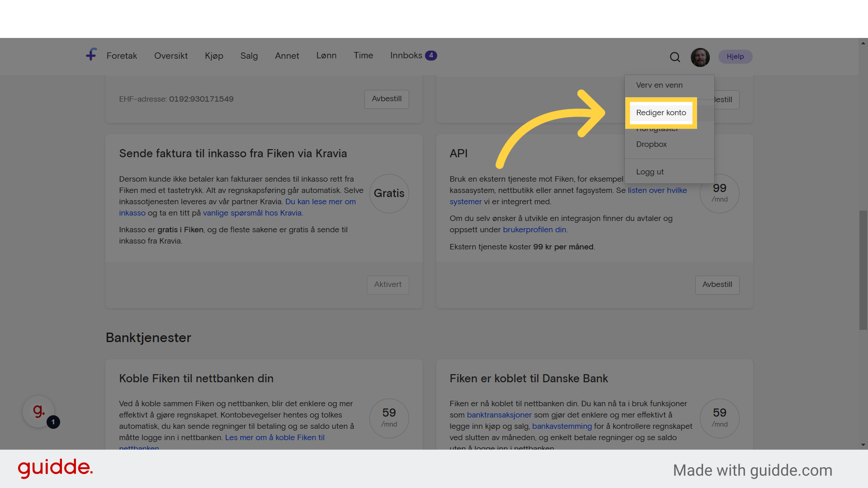868x488 pixels.
Task: Open the Oversikt menu
Action: (171, 56)
